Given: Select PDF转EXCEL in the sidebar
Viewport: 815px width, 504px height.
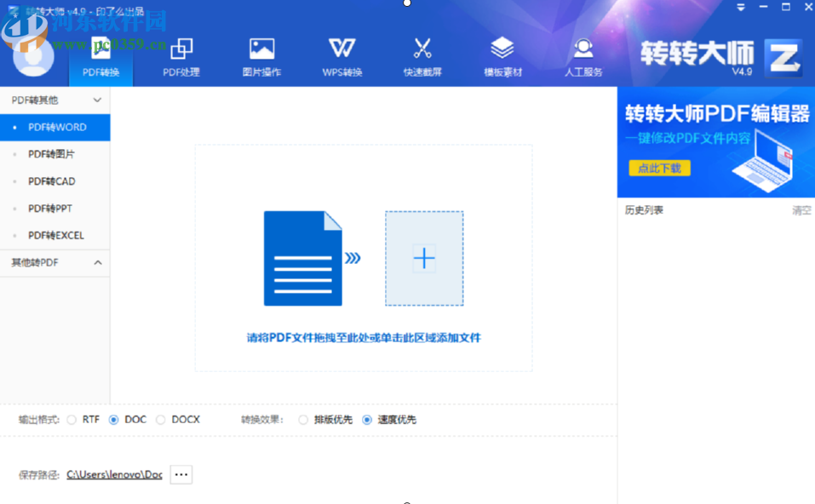Looking at the screenshot, I should pyautogui.click(x=55, y=236).
